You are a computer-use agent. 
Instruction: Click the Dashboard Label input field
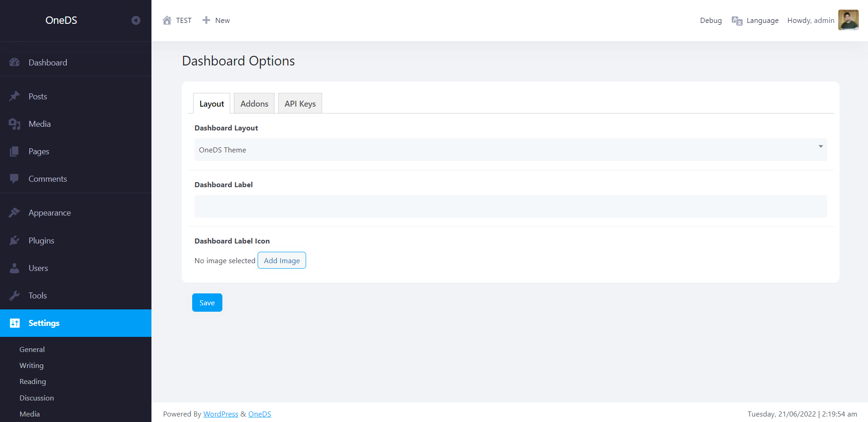pyautogui.click(x=511, y=206)
